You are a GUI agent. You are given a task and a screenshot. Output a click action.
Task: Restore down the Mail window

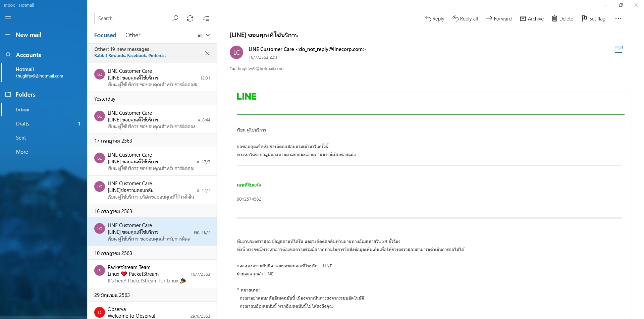[621, 5]
